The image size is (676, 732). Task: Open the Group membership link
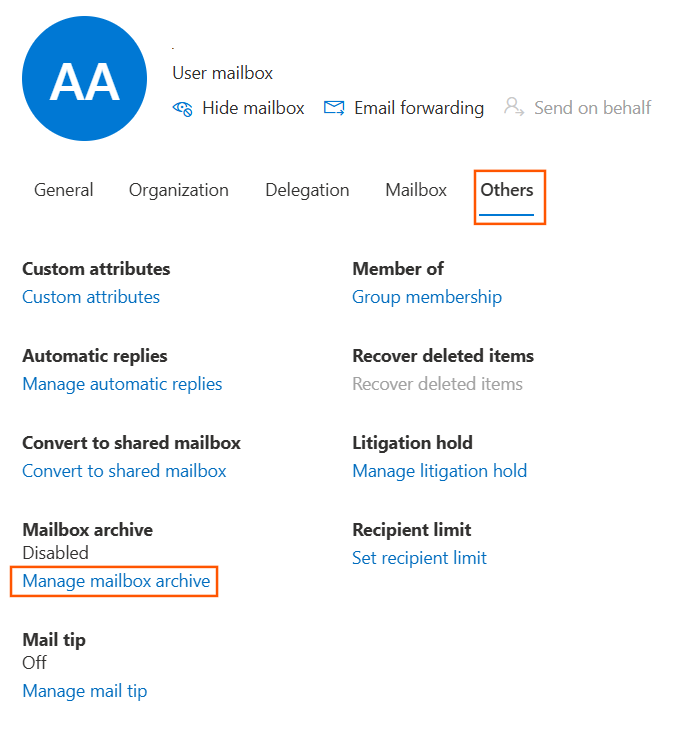(x=427, y=297)
